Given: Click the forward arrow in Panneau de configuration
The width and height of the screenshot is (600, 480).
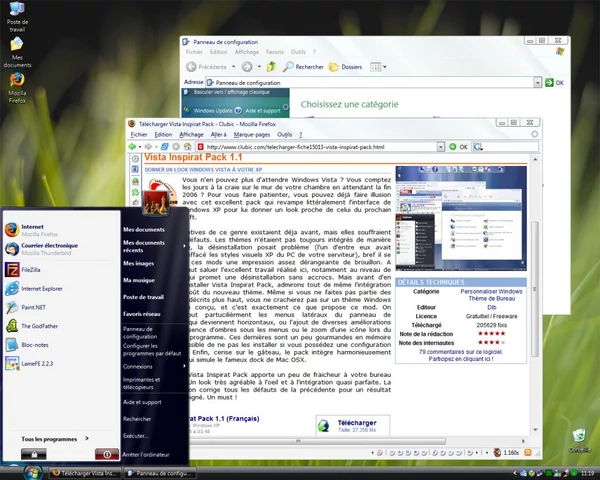Looking at the screenshot, I should coord(247,67).
